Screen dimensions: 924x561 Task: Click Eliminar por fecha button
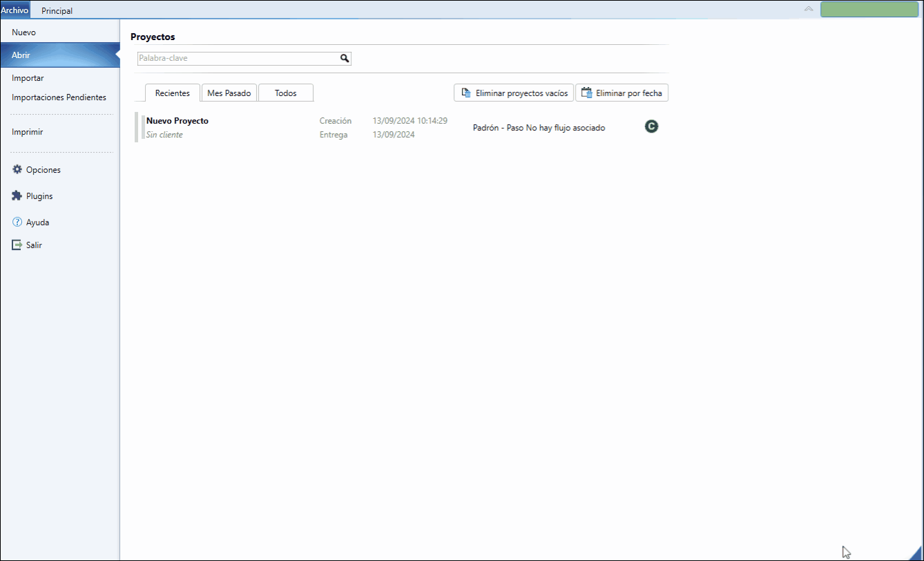pos(622,93)
